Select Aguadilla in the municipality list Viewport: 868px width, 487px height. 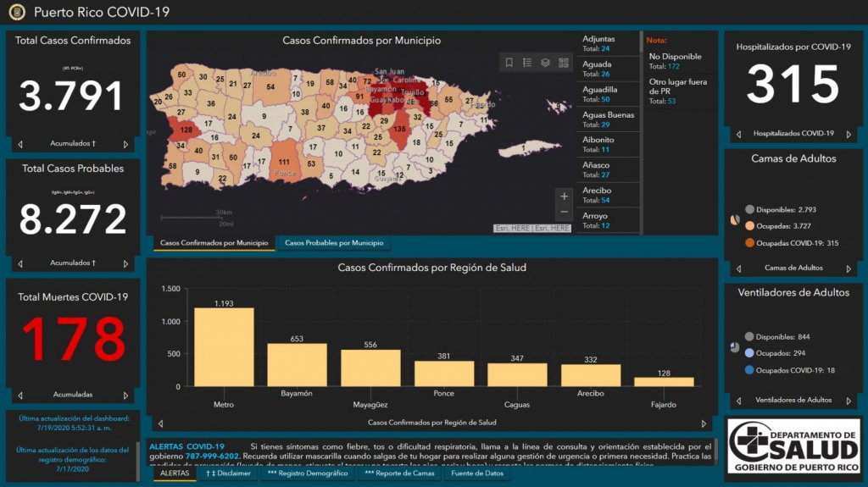pyautogui.click(x=607, y=94)
